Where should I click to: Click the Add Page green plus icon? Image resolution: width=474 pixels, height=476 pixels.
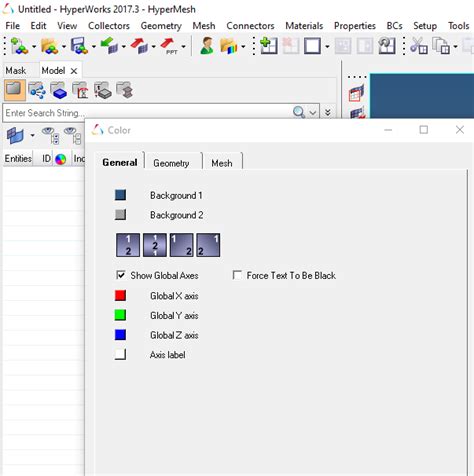coord(269,45)
